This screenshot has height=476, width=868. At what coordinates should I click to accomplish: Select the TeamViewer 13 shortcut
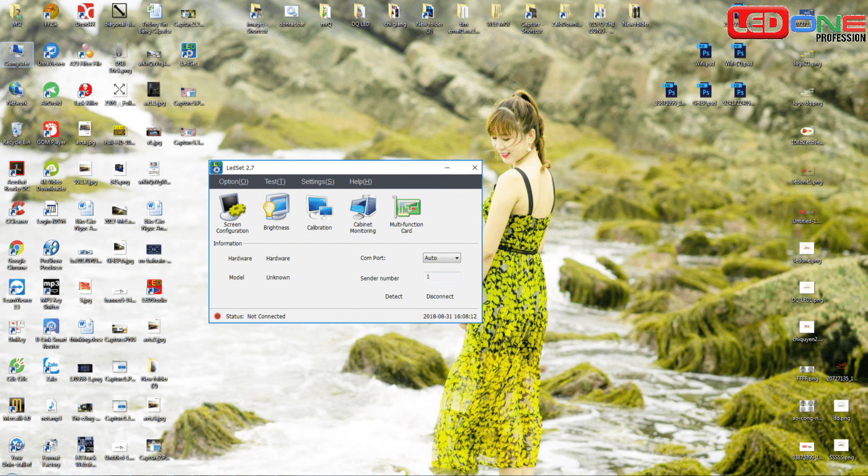[17, 294]
